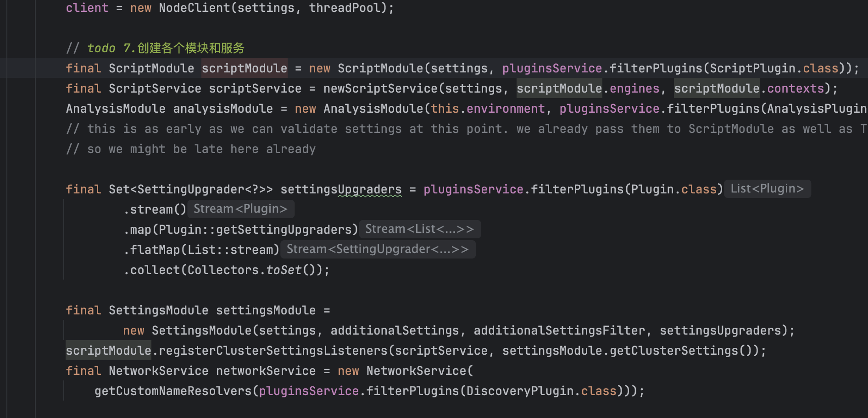
Task: Click 'ScriptPlugin' class reference
Action: [752, 68]
